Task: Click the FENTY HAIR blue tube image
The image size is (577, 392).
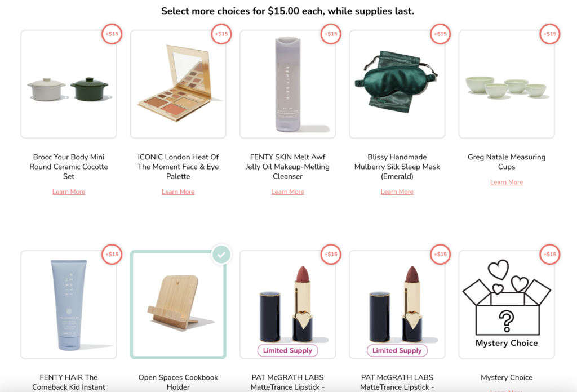Action: (x=69, y=304)
